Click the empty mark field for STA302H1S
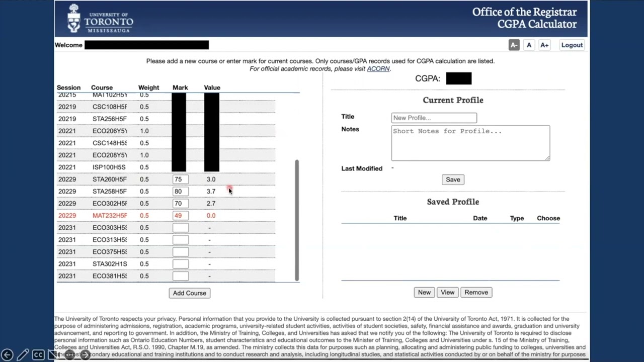Image resolution: width=644 pixels, height=362 pixels. click(180, 264)
